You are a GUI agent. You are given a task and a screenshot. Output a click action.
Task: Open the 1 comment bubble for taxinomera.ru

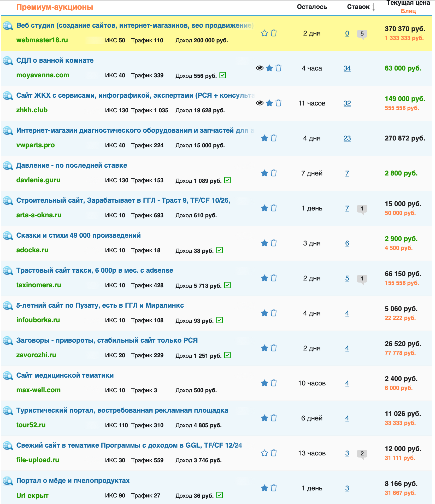362,279
